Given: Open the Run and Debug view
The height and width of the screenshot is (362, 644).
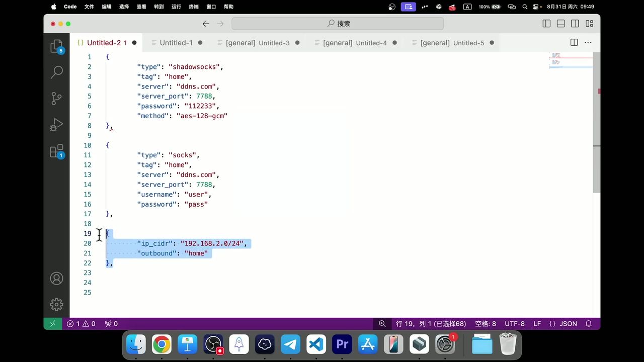Looking at the screenshot, I should click(56, 125).
